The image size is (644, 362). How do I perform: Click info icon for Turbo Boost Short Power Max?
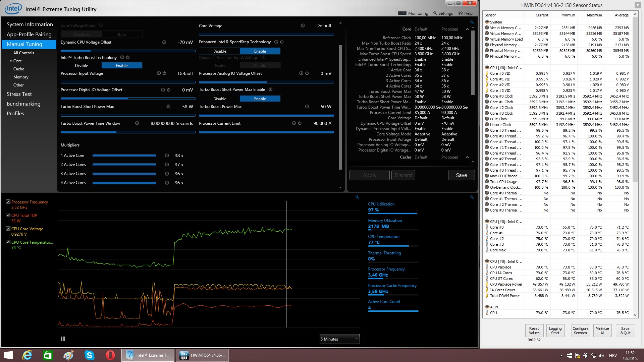coord(168,107)
